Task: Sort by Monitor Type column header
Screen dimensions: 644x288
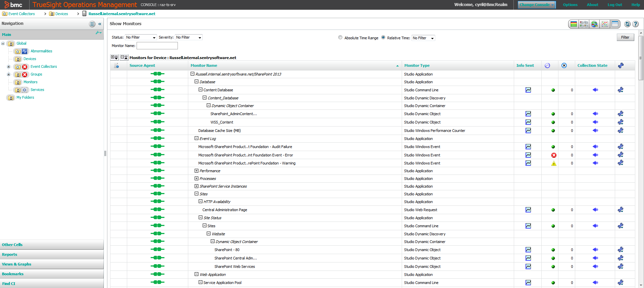Action: point(417,65)
